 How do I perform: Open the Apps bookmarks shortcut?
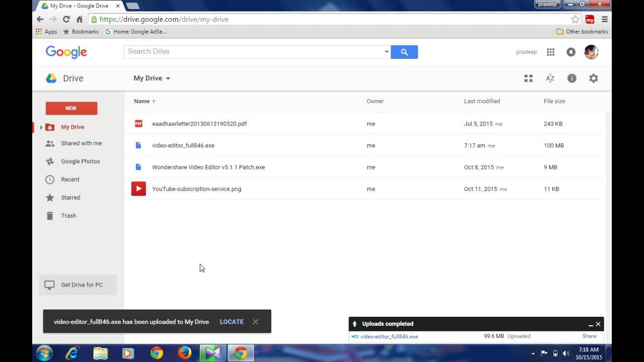point(46,32)
